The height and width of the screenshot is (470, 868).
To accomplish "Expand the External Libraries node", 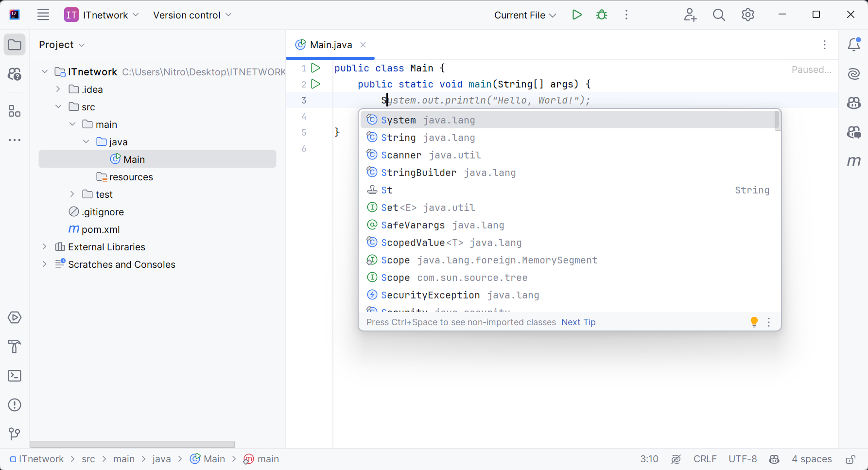I will tap(45, 247).
